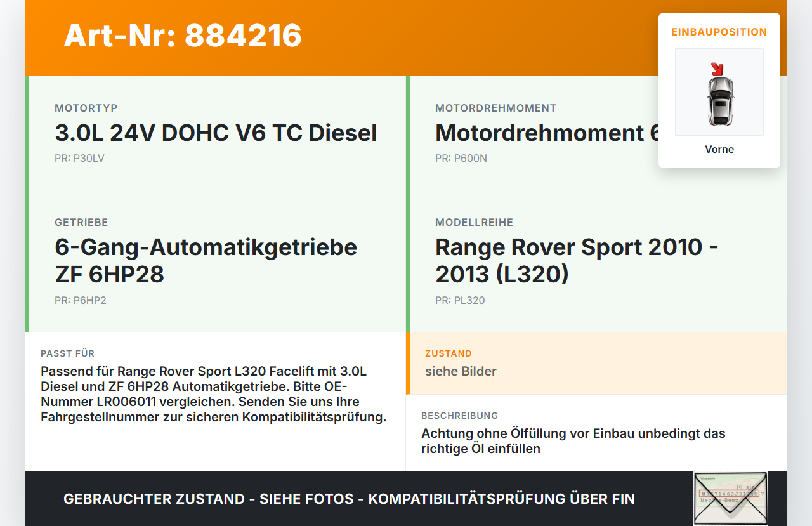Select the PASST FÜR label
Viewport: 812px width, 526px height.
point(67,353)
